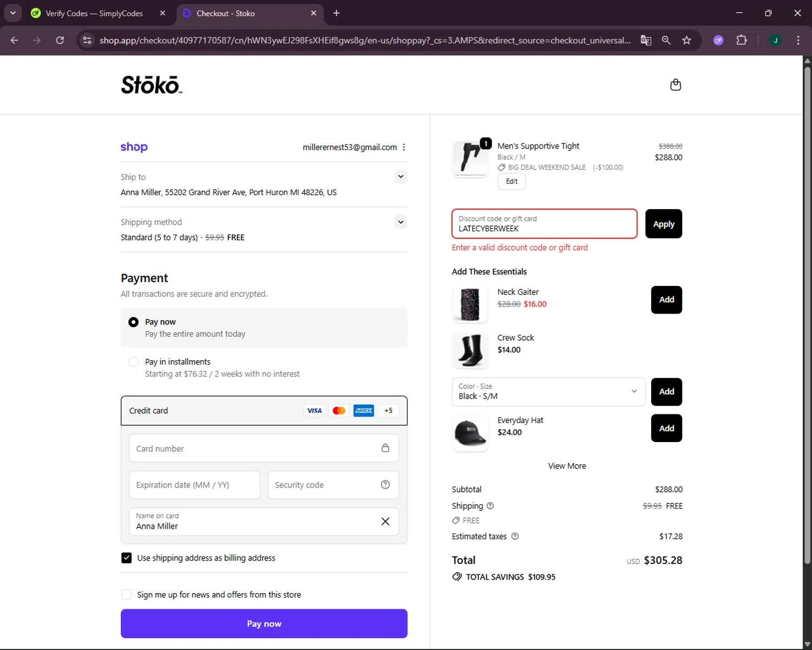
Task: Edit the Men's Supportive Tight item
Action: tap(512, 181)
